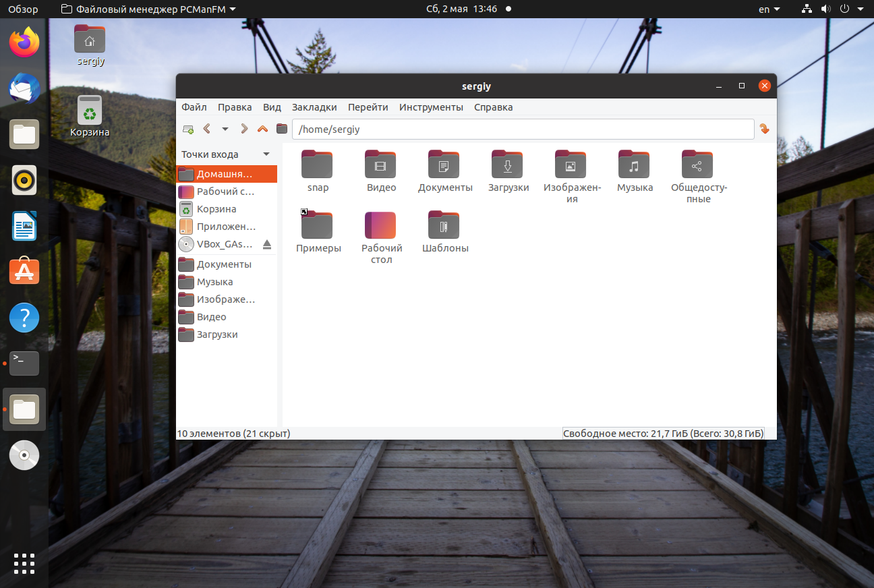Open a new tab with the toolbar icon
Viewport: 874px width, 588px height.
coord(188,129)
